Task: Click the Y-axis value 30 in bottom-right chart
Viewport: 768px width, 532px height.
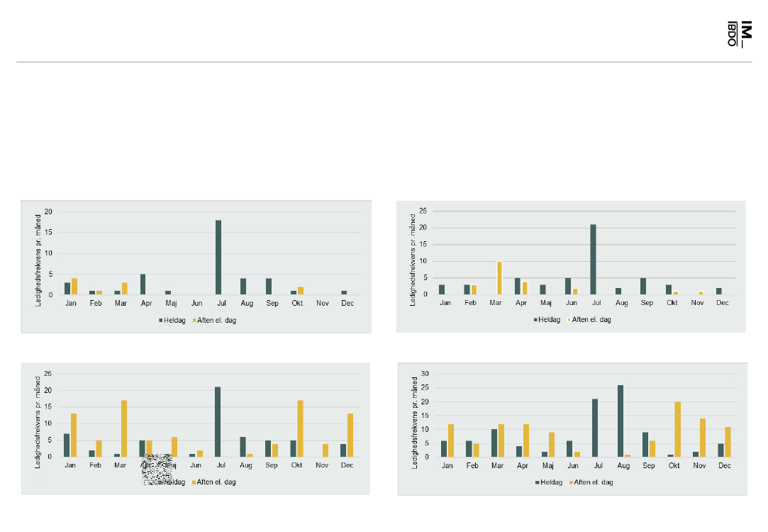Action: (x=425, y=374)
